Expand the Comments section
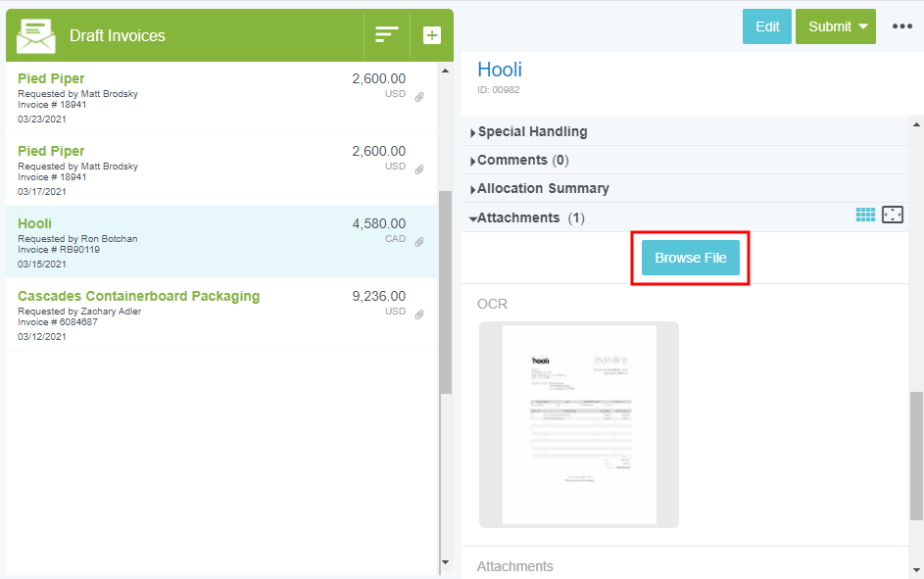 point(521,160)
